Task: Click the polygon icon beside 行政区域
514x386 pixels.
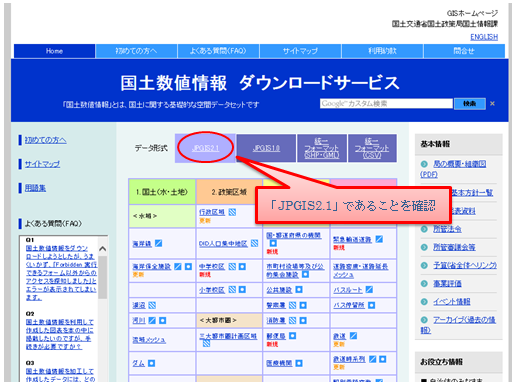Action: pos(232,212)
